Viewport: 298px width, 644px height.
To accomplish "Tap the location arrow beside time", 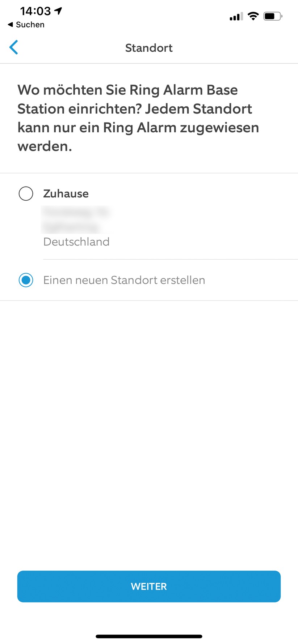I will click(58, 11).
